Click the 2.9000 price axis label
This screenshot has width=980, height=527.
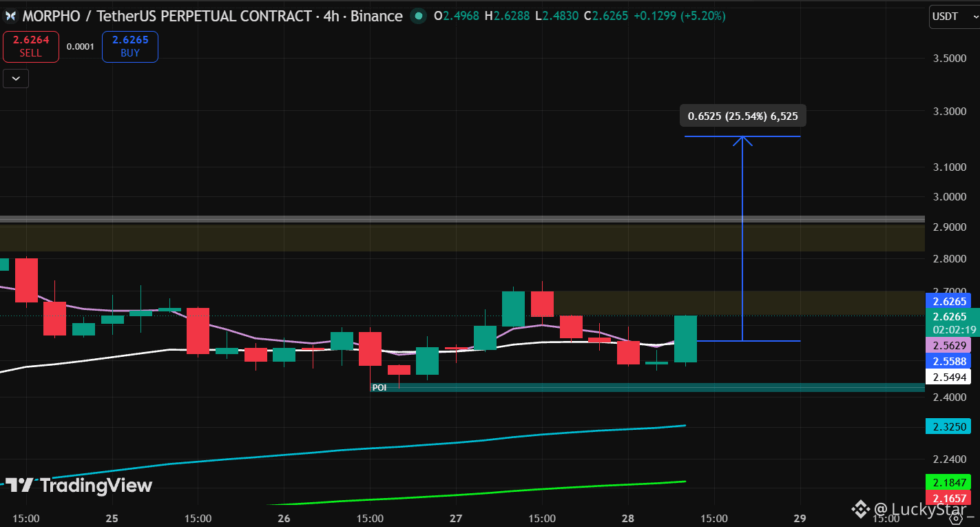[950, 227]
